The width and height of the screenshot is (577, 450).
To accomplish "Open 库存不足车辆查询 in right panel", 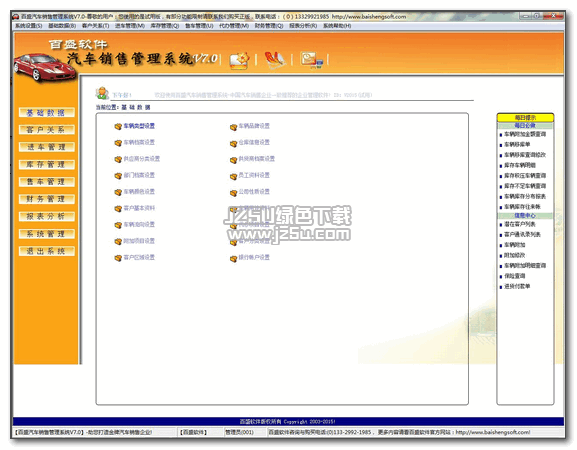I will pos(525,186).
